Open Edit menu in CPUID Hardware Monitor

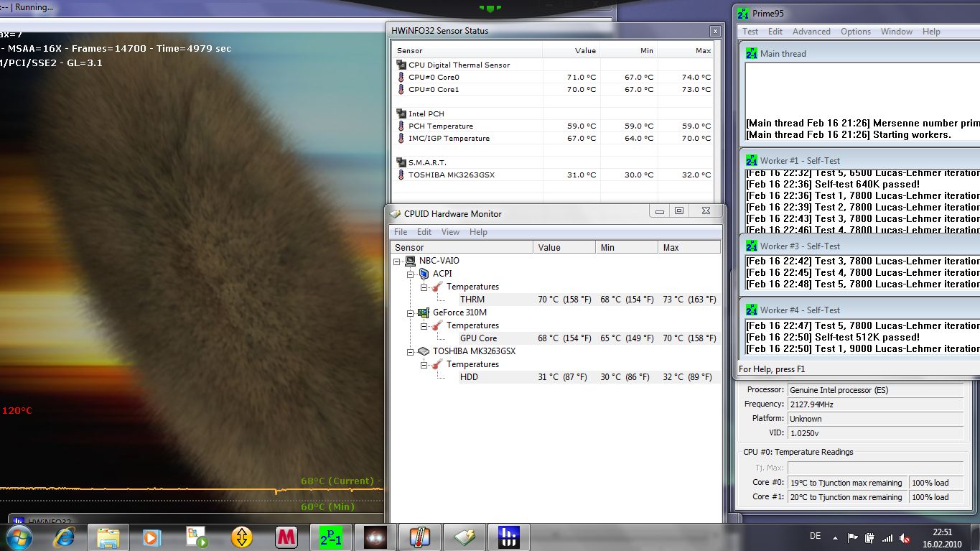pos(424,232)
